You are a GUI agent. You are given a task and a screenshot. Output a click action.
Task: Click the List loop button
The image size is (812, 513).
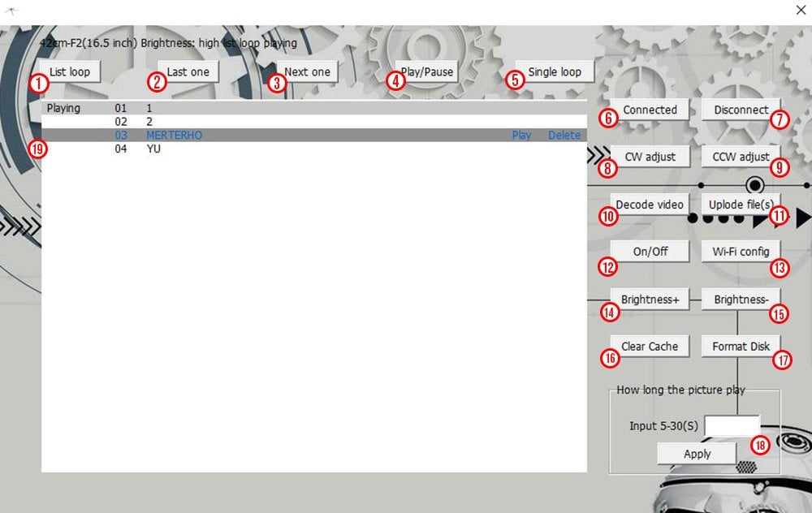coord(70,71)
